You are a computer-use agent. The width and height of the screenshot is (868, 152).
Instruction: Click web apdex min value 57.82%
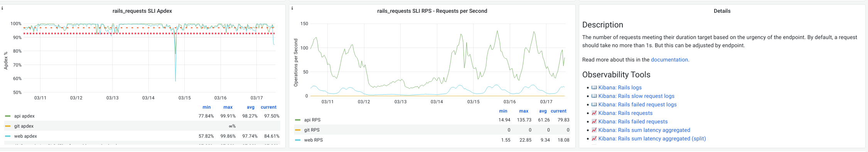tap(206, 136)
